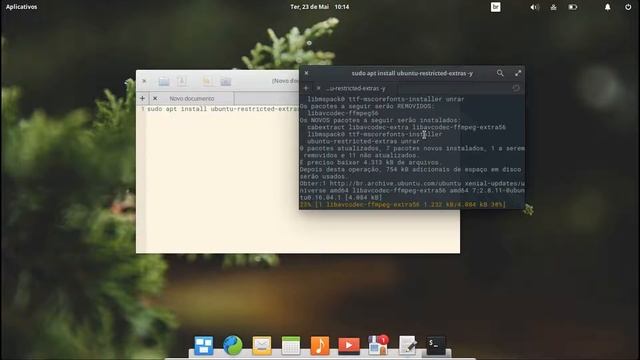
Task: Open the keyboard layout indicator
Action: click(x=496, y=7)
